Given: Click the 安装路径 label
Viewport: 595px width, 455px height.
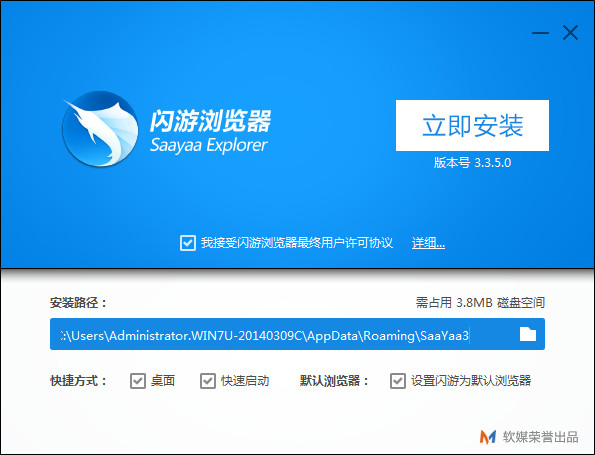Looking at the screenshot, I should click(x=79, y=303).
